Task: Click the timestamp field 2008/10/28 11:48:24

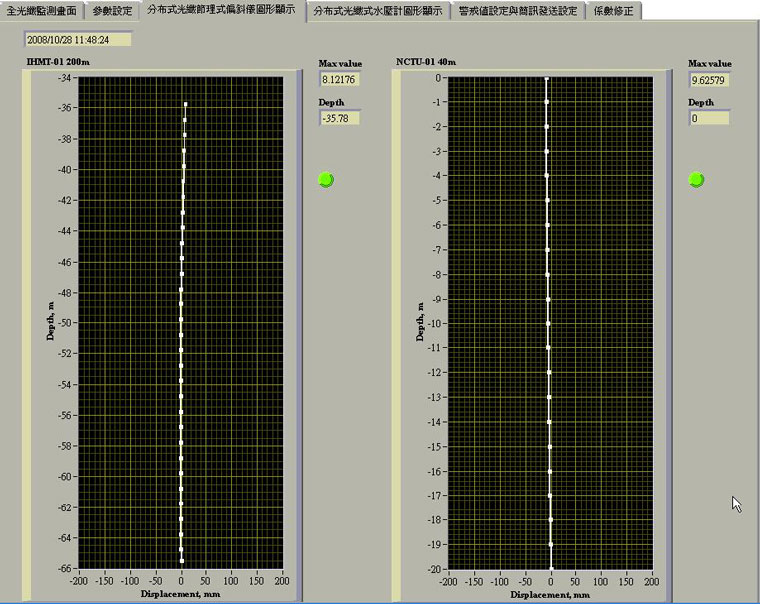Action: click(x=78, y=40)
